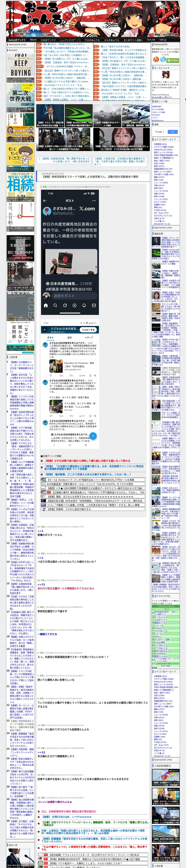The width and height of the screenshot is (186, 868).
Task: Click the green Follow button
Action: [173, 60]
